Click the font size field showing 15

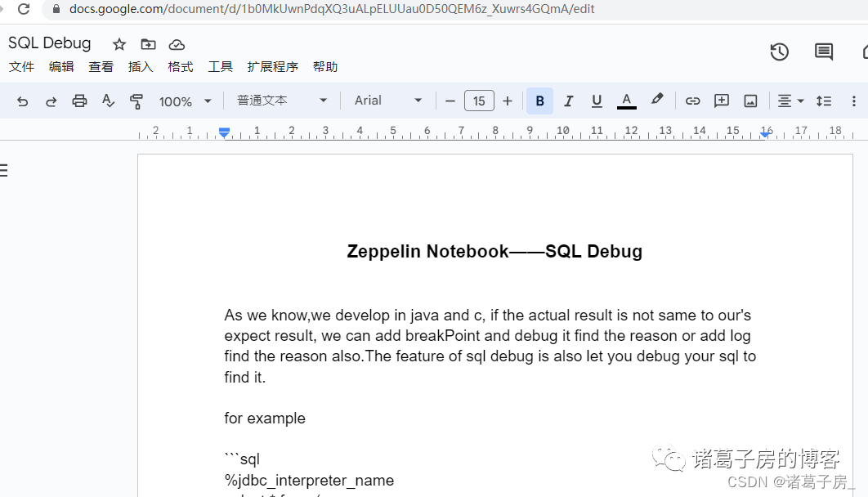click(x=479, y=101)
